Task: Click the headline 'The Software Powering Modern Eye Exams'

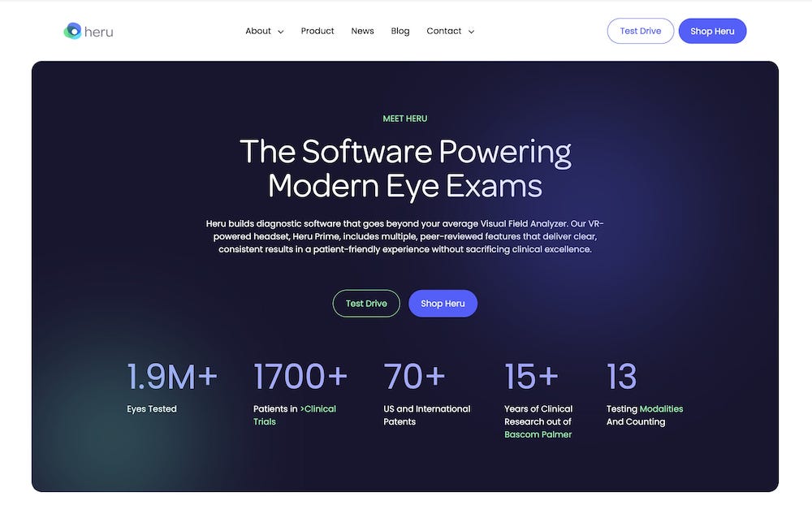Action: pyautogui.click(x=405, y=168)
